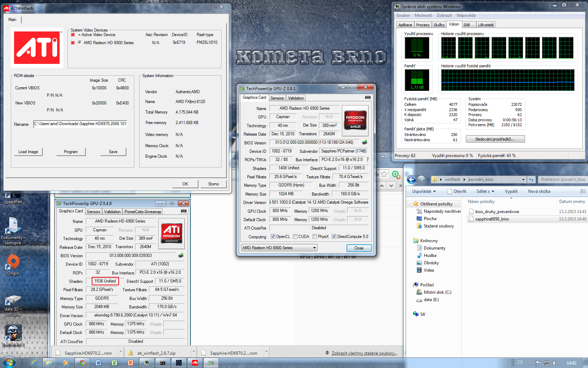Change the view layout icon in Explorer
588x368 pixels.
583,191
